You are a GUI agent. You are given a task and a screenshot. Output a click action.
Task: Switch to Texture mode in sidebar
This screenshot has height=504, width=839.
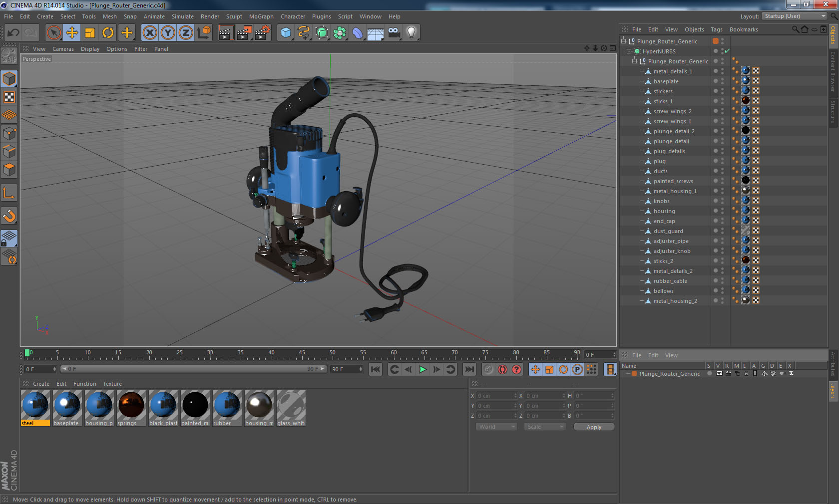pyautogui.click(x=9, y=97)
